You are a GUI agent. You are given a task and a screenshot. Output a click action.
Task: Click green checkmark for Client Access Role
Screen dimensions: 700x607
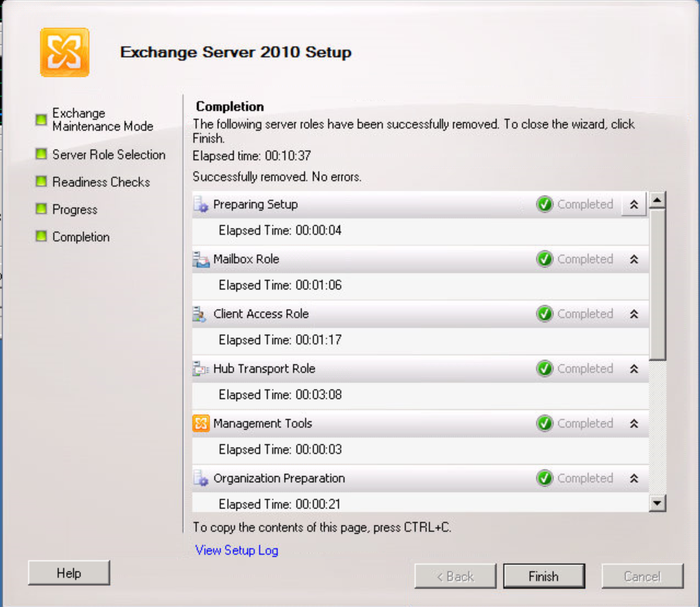point(545,314)
